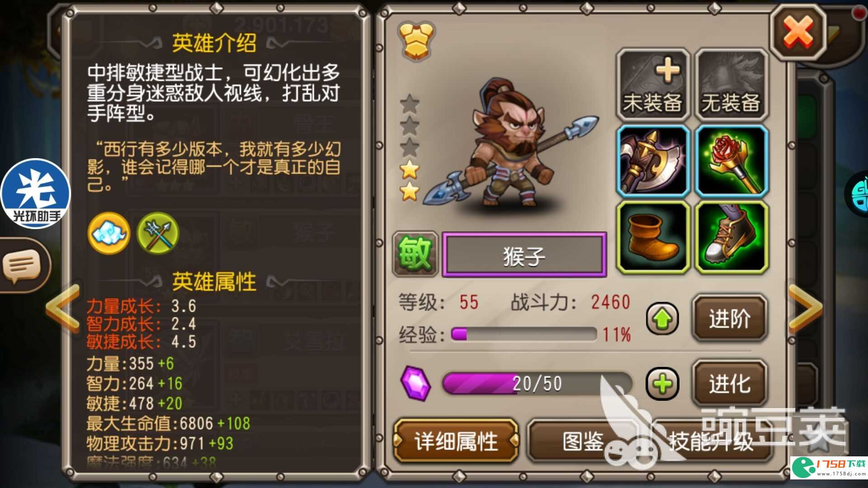Open the chat bubble panel
This screenshot has height=488, width=868.
[x=23, y=267]
